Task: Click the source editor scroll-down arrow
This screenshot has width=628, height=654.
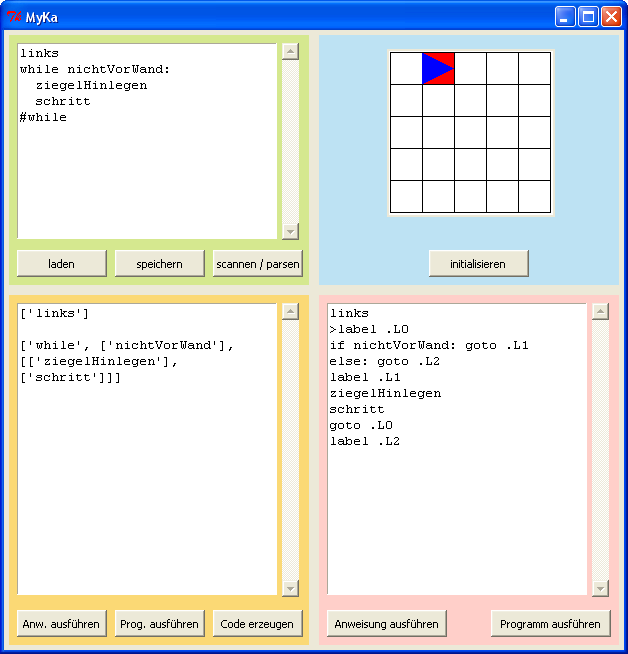Action: tap(290, 231)
